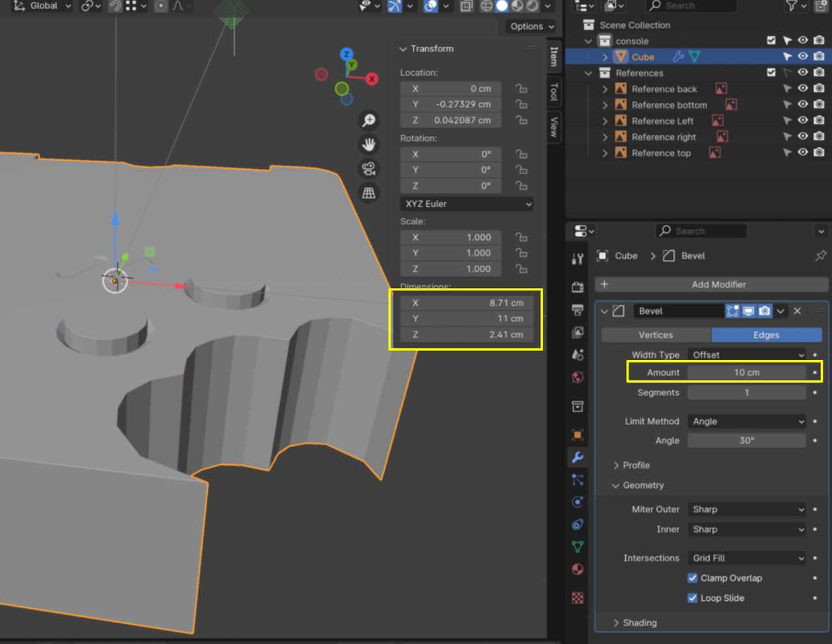Click the Bevel Amount value field
This screenshot has width=832, height=644.
coord(746,372)
